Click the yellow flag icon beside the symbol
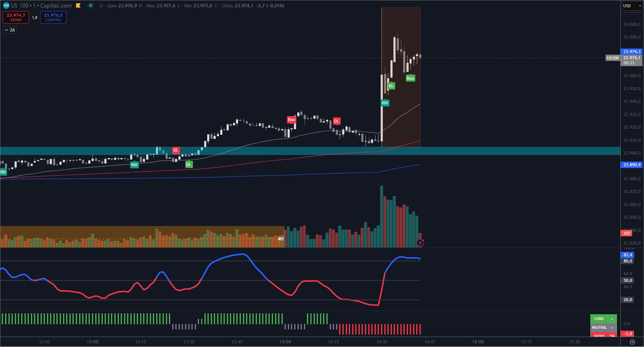This screenshot has width=644, height=347. 78,5
